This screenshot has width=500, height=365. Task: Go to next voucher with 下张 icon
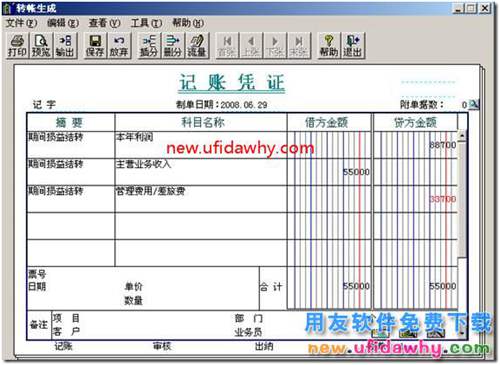pyautogui.click(x=275, y=46)
